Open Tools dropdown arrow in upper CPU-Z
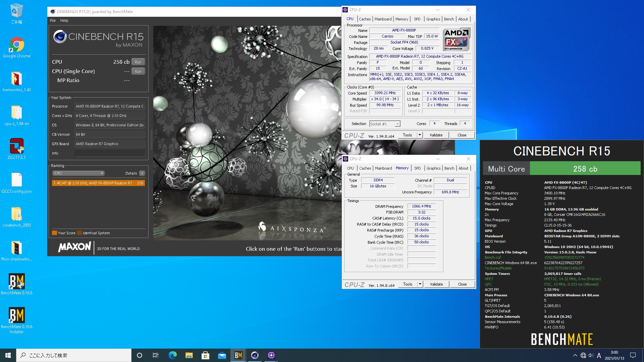The image size is (644, 362). 419,135
